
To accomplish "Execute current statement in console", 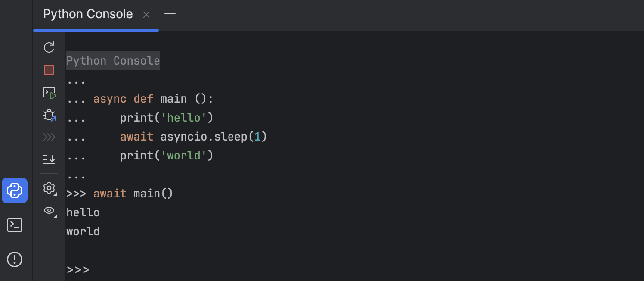I will (x=49, y=93).
